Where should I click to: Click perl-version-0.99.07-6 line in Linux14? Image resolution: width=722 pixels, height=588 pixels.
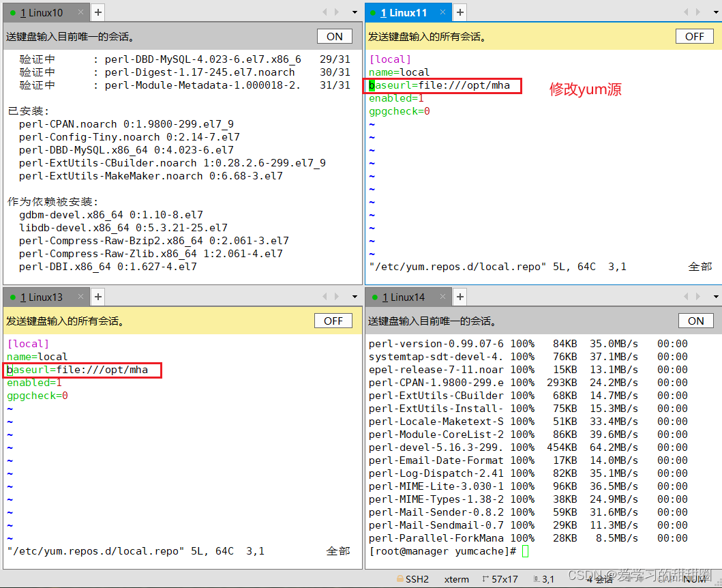[528, 344]
